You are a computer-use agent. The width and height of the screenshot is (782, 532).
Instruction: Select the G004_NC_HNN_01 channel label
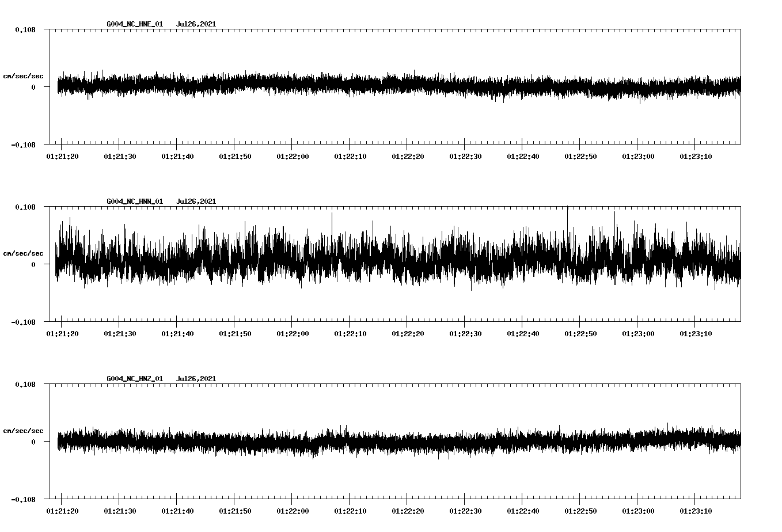[x=134, y=202]
